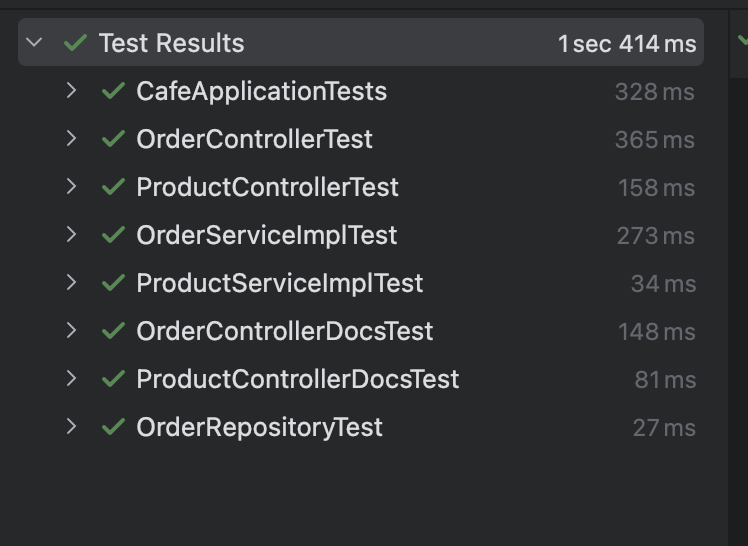This screenshot has width=748, height=546.
Task: Click the passed icon beside OrderControllerTest
Action: pyautogui.click(x=113, y=139)
